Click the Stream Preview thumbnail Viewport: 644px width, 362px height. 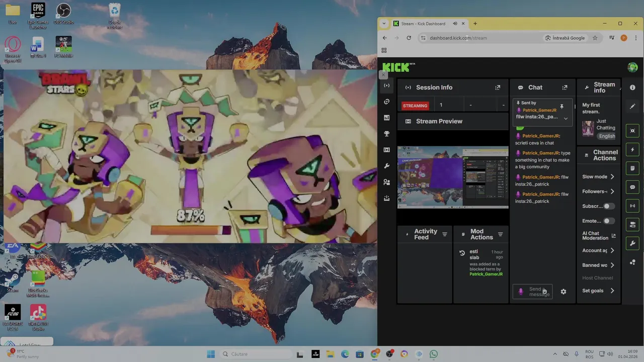tap(453, 177)
